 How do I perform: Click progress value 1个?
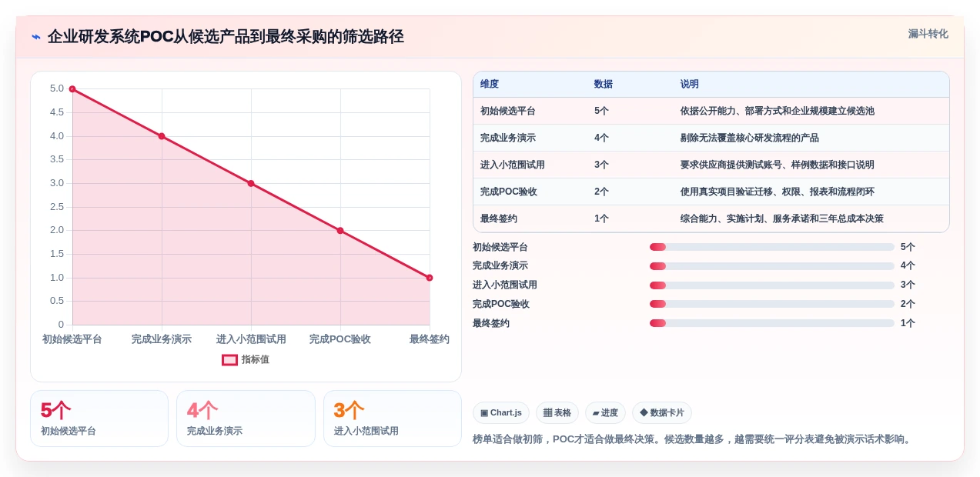coord(908,323)
